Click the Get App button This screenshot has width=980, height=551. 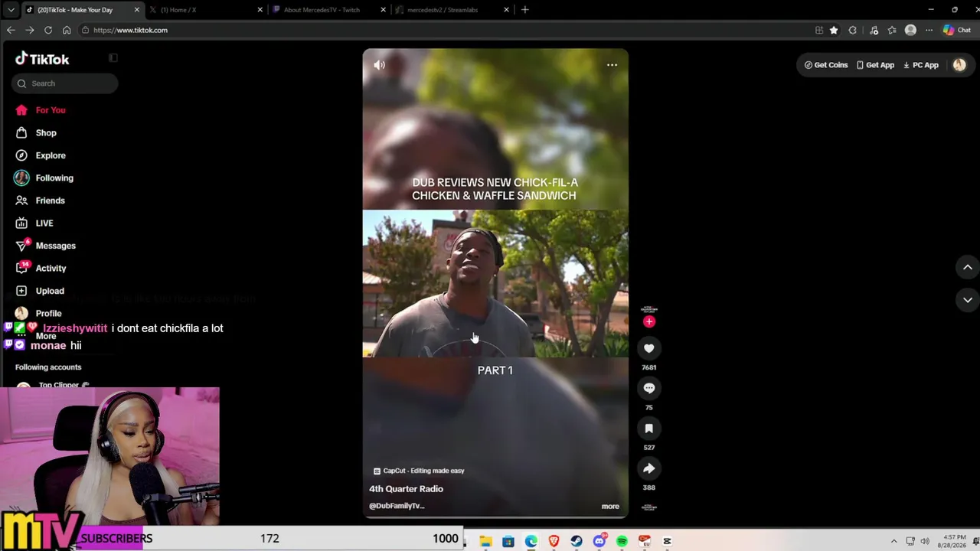pyautogui.click(x=875, y=65)
